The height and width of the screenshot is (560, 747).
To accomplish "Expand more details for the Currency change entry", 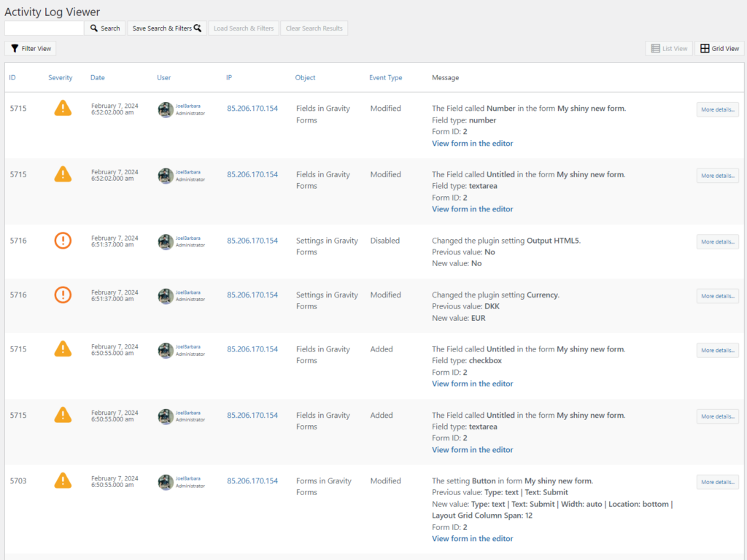I will [x=717, y=296].
